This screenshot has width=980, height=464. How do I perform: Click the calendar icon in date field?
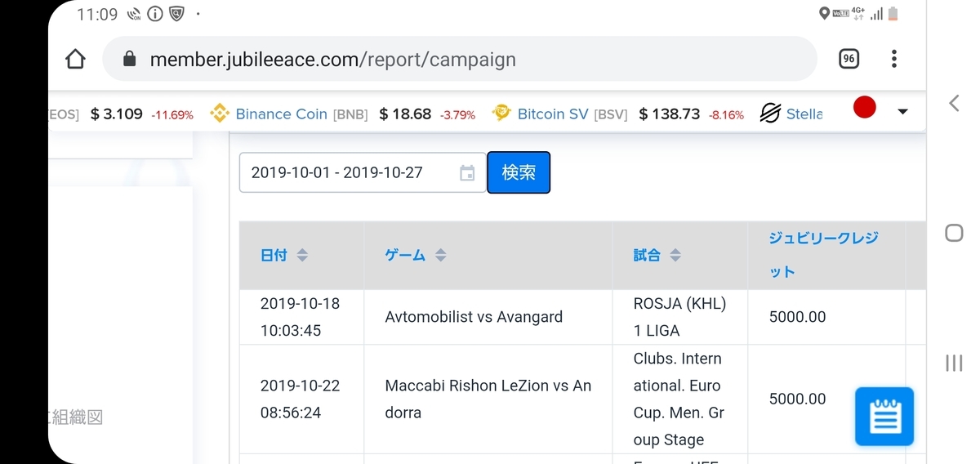point(467,173)
